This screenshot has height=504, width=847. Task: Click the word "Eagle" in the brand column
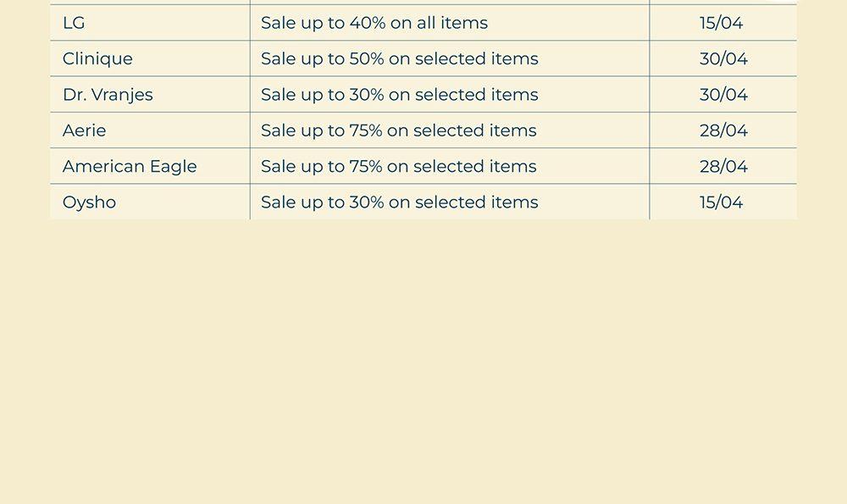tap(171, 167)
